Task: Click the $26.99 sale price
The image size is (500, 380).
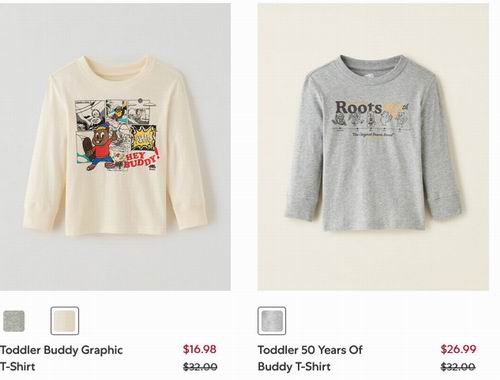Action: pos(458,349)
